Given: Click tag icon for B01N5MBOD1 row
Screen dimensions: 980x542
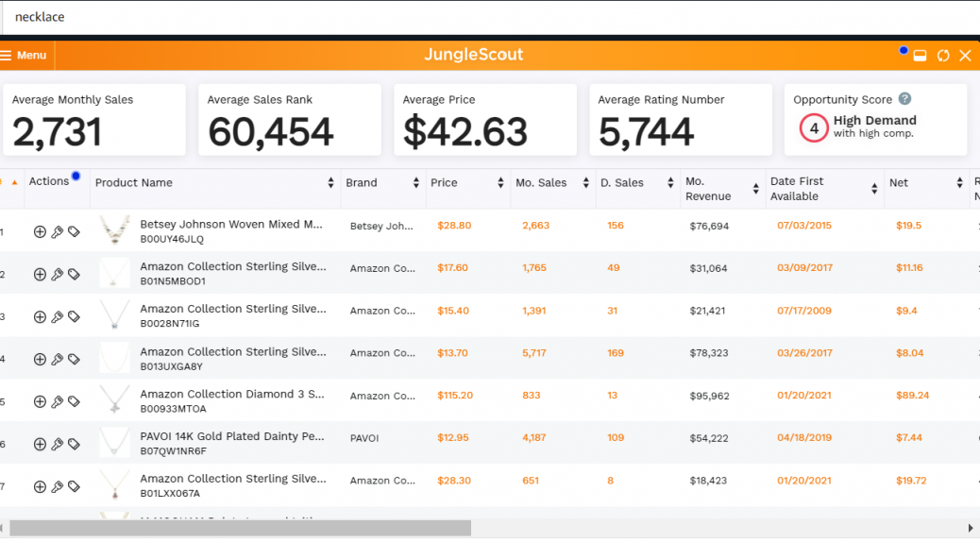Looking at the screenshot, I should coord(74,275).
